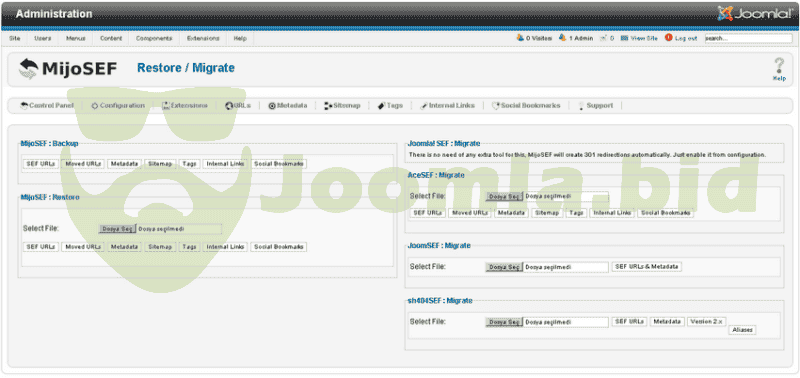The image size is (800, 378).
Task: Choose file with Dosya Seç in Restore
Action: pos(118,229)
